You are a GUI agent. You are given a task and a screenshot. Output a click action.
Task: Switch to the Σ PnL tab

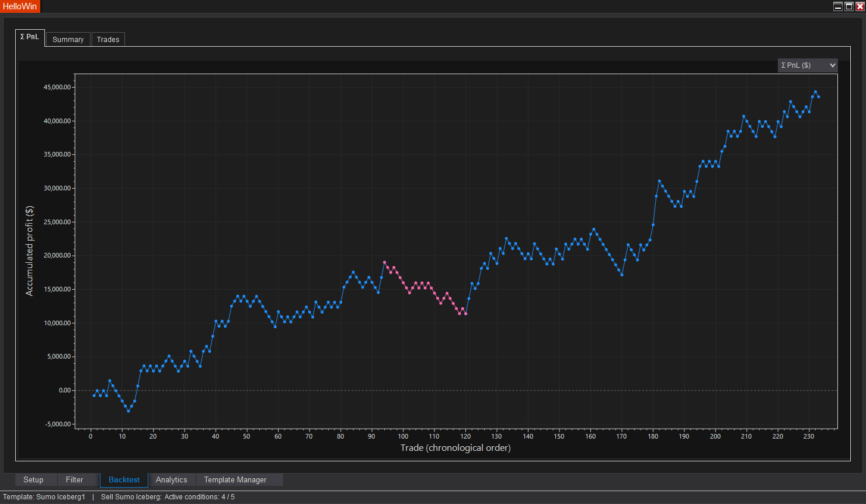pyautogui.click(x=30, y=37)
